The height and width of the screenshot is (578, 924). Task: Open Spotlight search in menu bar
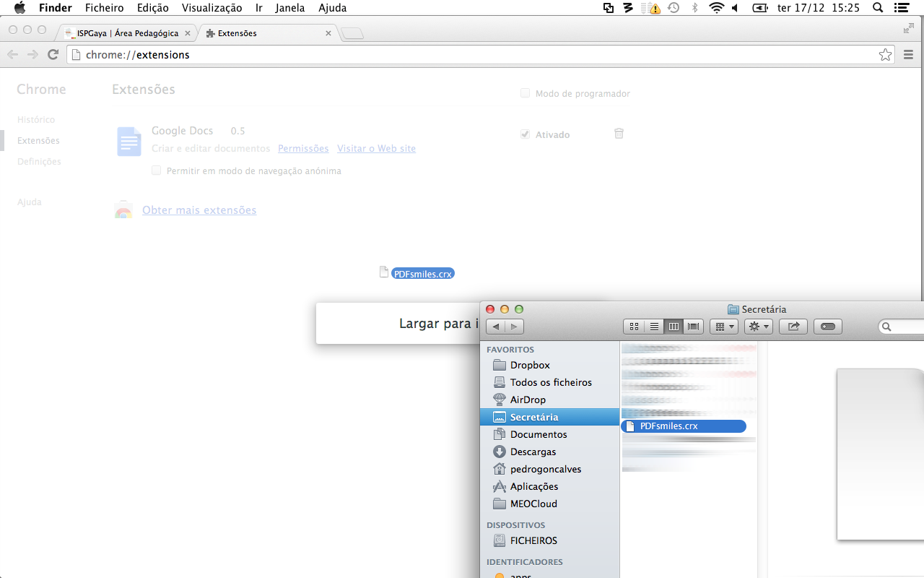[878, 8]
